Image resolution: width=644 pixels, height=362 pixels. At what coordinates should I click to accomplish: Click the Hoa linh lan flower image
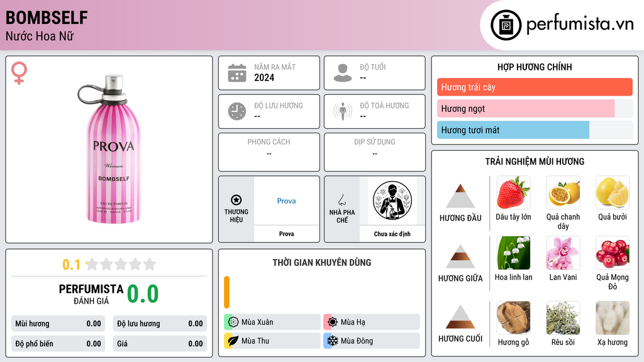click(513, 253)
